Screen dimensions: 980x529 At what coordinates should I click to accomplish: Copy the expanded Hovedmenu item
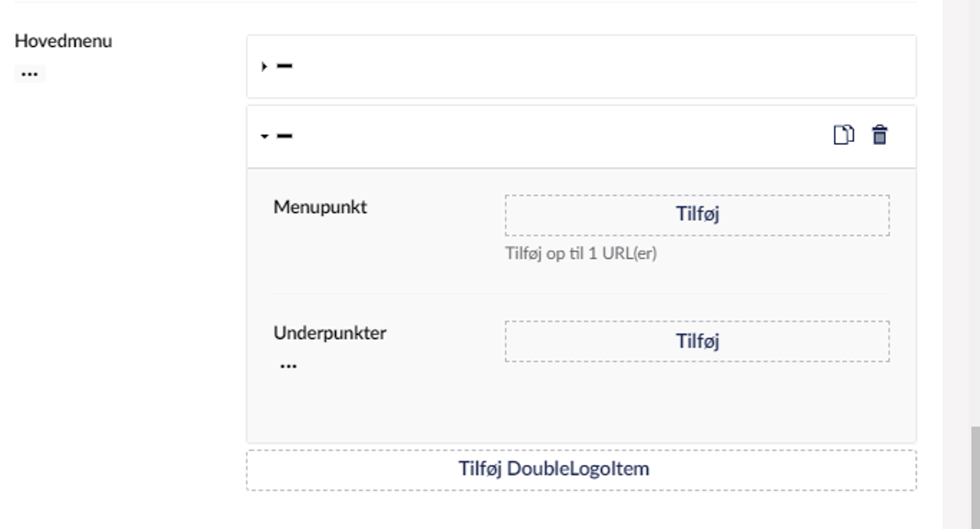point(843,135)
